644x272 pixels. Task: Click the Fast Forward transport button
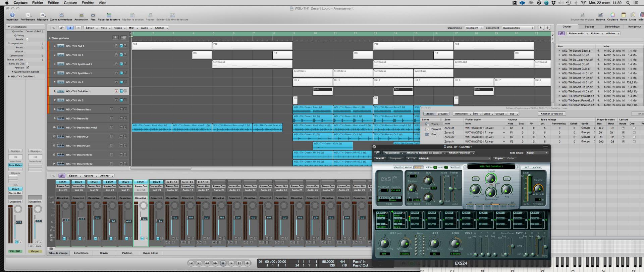click(x=215, y=263)
